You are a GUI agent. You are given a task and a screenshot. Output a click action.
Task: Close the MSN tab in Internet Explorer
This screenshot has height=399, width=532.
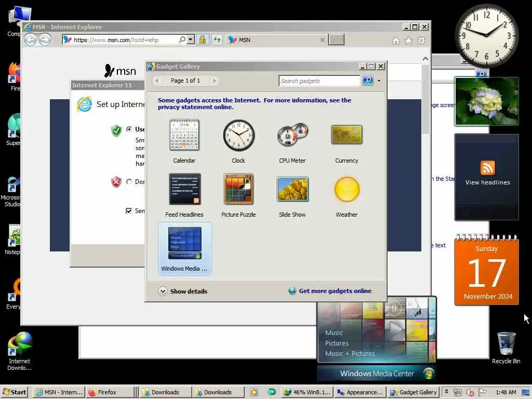click(x=322, y=40)
